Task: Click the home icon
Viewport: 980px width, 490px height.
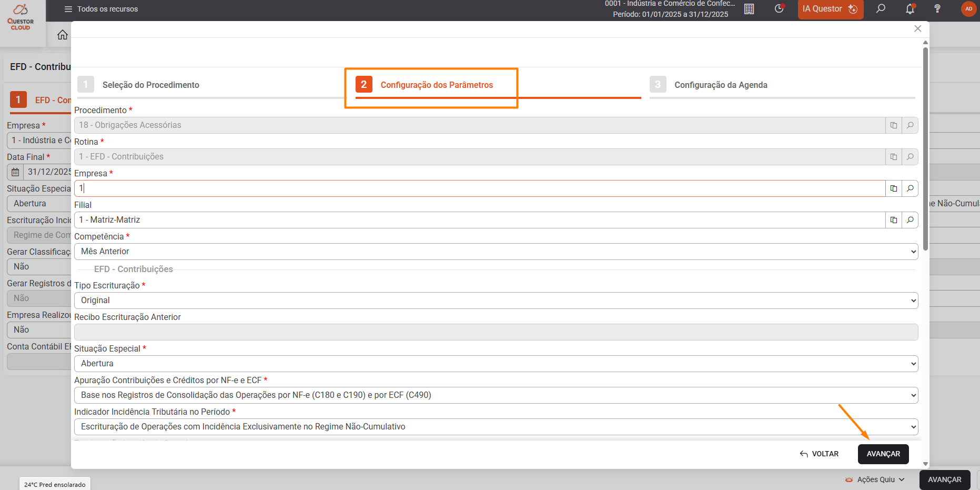Action: 63,35
